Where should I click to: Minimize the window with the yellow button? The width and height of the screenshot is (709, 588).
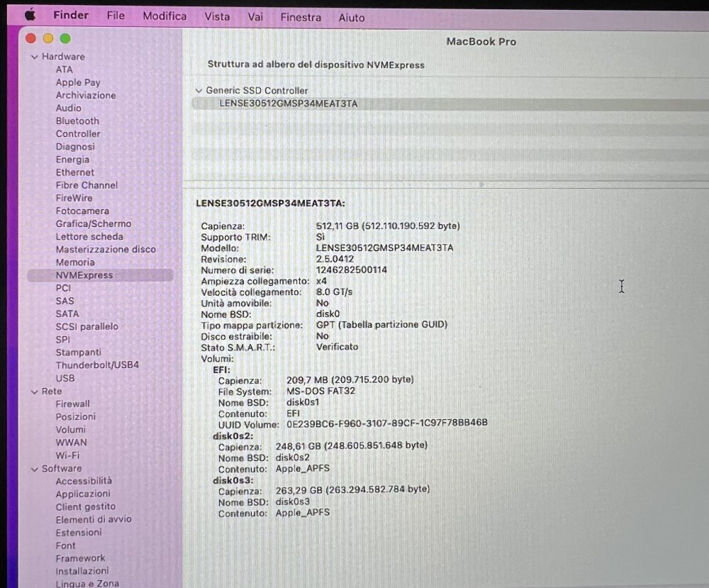point(48,38)
